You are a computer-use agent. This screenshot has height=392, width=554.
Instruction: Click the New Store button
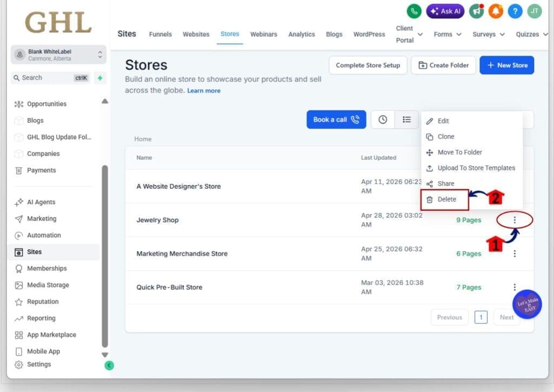click(x=506, y=65)
